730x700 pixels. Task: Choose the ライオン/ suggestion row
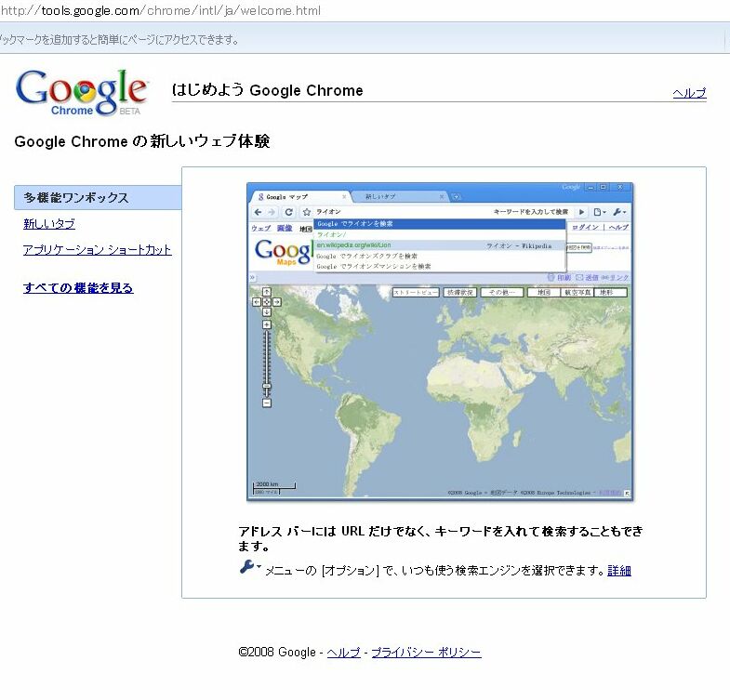440,234
